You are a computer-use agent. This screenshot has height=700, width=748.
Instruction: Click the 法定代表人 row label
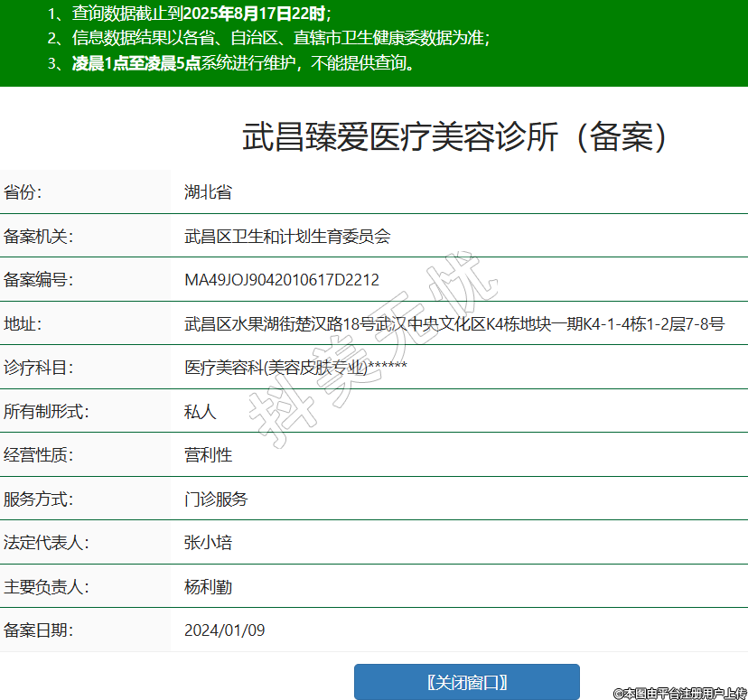tap(46, 543)
